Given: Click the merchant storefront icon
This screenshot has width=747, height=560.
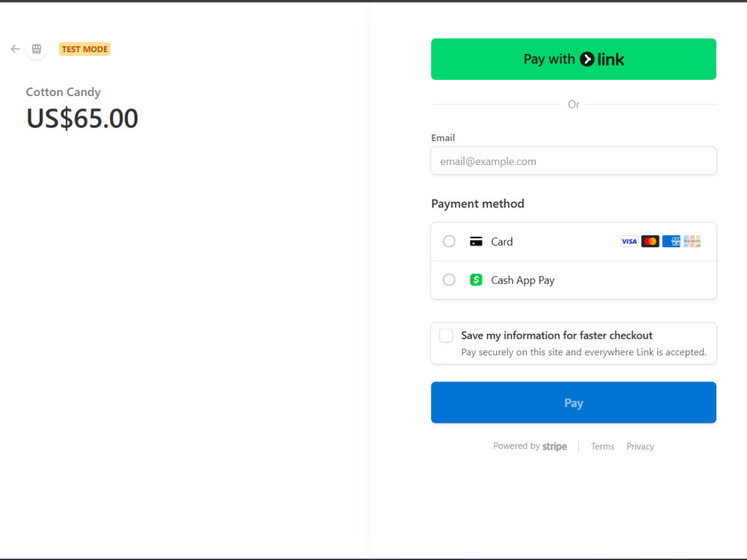Looking at the screenshot, I should point(37,49).
